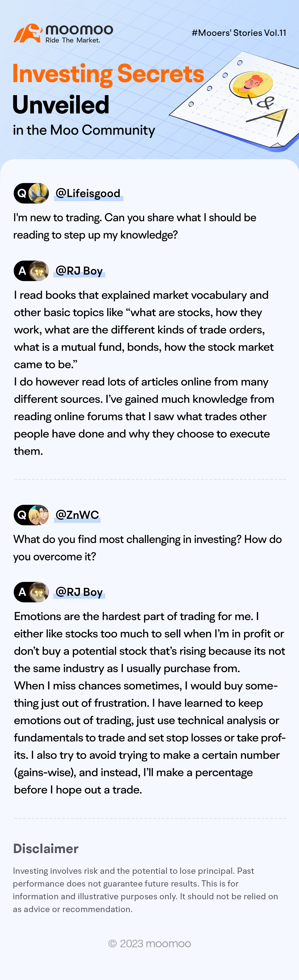Click the black A badge in first answer
The width and height of the screenshot is (299, 980).
pos(22,271)
